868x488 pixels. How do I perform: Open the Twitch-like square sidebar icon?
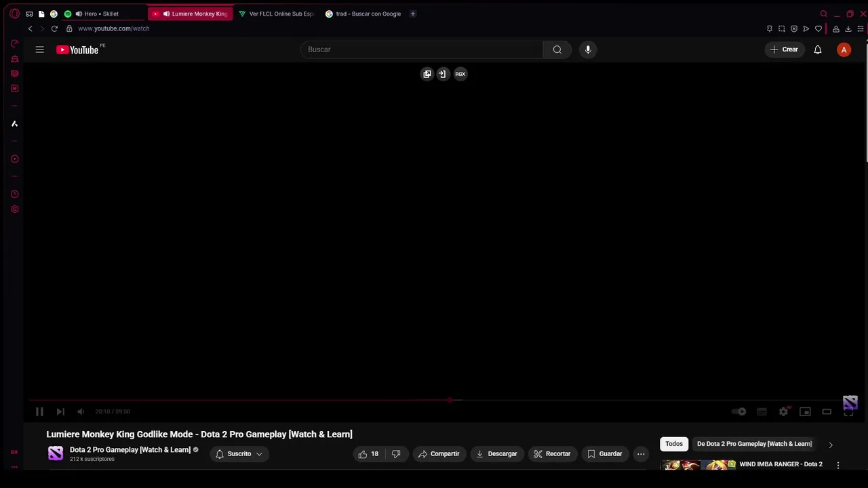pyautogui.click(x=14, y=89)
